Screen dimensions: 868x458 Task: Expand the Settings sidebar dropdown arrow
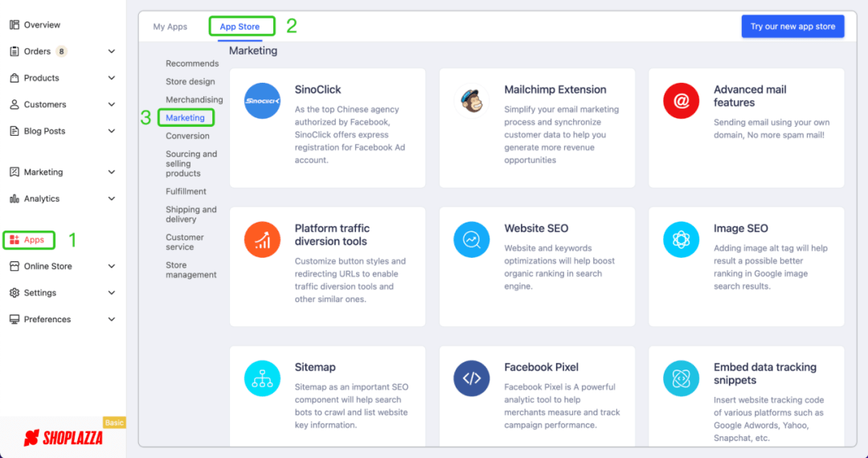(112, 292)
